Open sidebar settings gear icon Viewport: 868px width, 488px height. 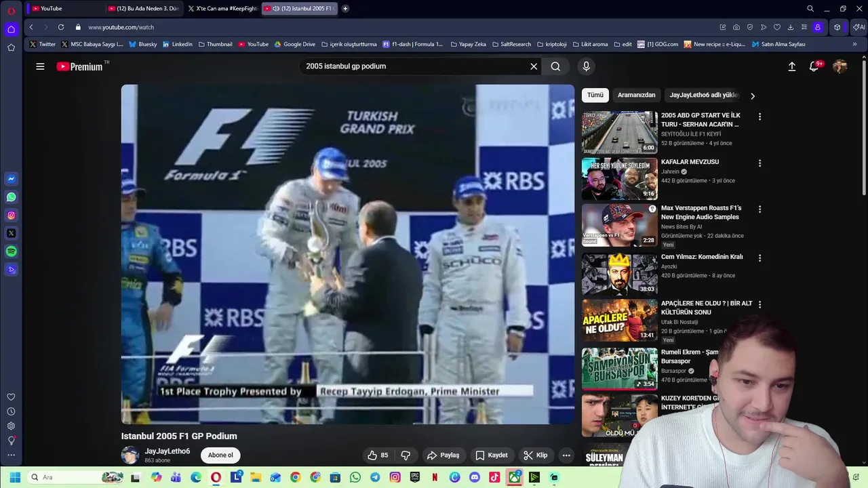point(11,426)
